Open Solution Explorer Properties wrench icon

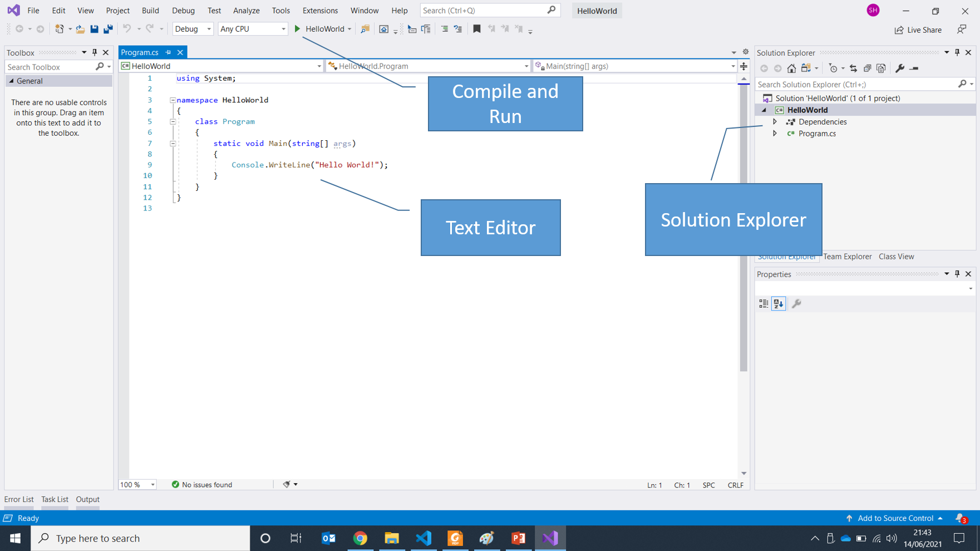[900, 68]
